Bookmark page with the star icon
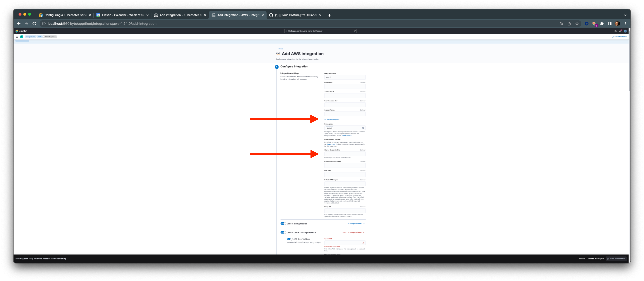Viewport: 644px width, 281px height. click(x=577, y=23)
